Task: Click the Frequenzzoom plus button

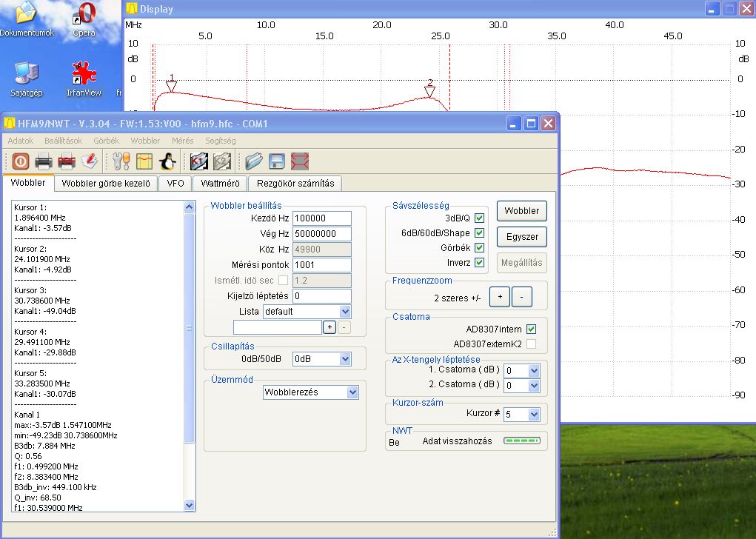Action: pyautogui.click(x=500, y=297)
